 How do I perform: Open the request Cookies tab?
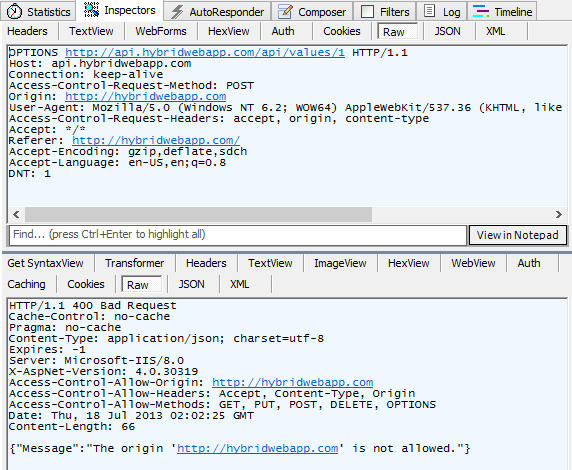coord(342,31)
